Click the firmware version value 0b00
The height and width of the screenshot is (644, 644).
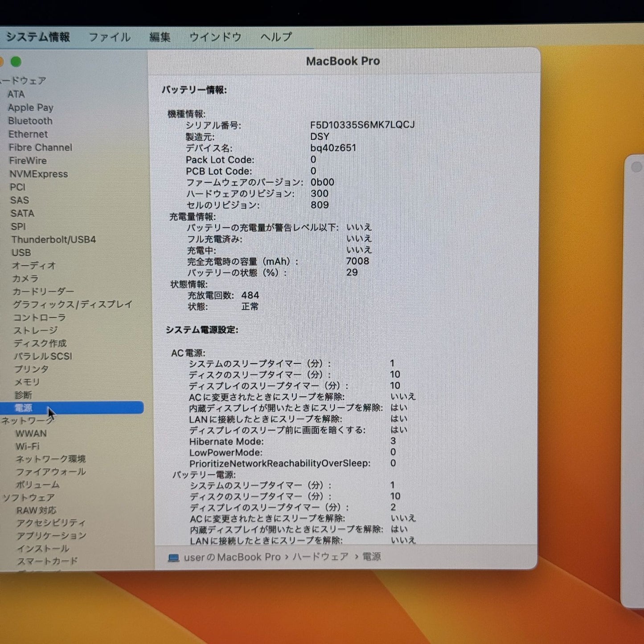[322, 182]
